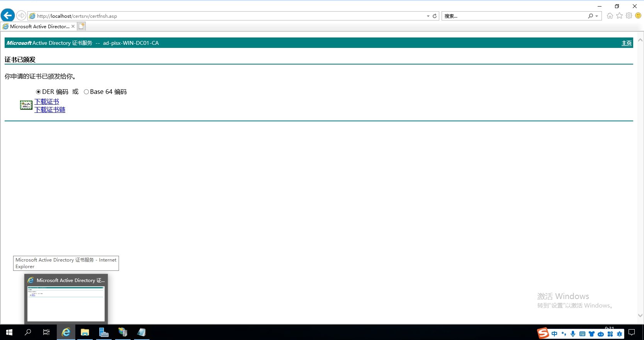Toggle Sogou 中 Chinese/English input mode

[554, 334]
